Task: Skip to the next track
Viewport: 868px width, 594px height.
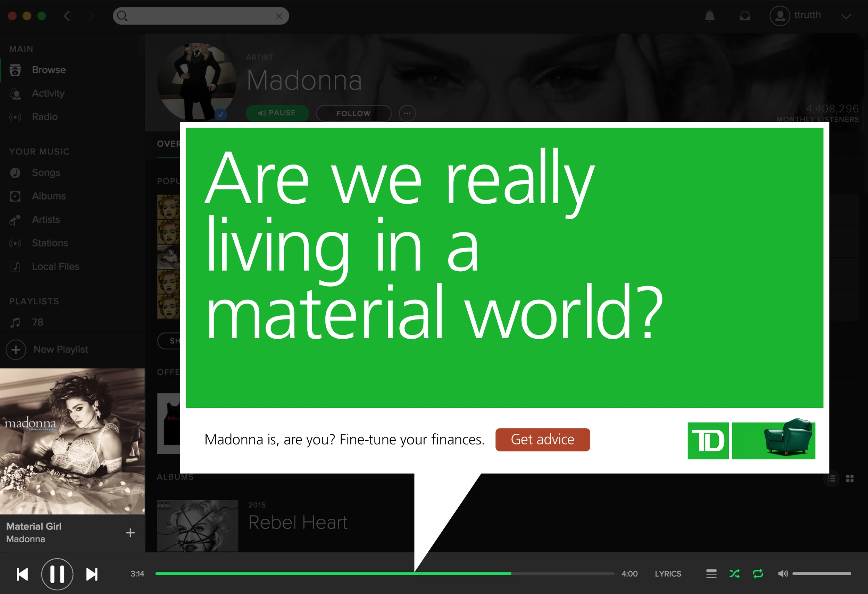Action: [92, 574]
